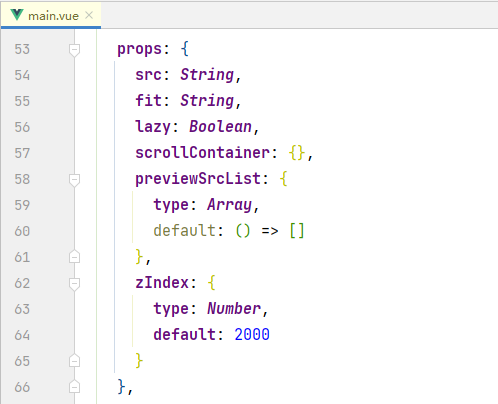Click the empty array brackets on line 60
498x404 pixels.
tap(297, 231)
